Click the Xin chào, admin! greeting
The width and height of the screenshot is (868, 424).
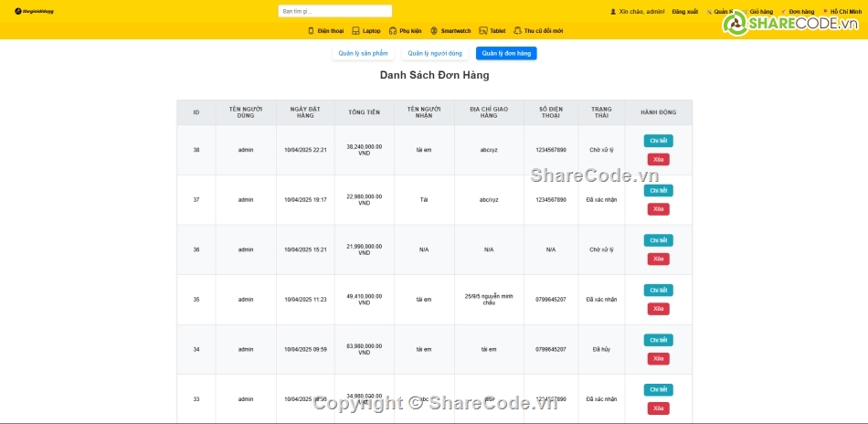(641, 12)
